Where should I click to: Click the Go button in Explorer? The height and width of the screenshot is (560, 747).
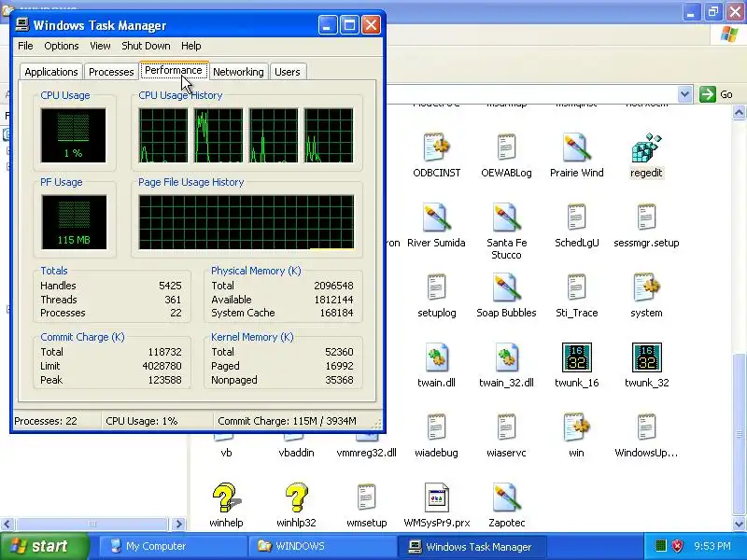pyautogui.click(x=716, y=94)
